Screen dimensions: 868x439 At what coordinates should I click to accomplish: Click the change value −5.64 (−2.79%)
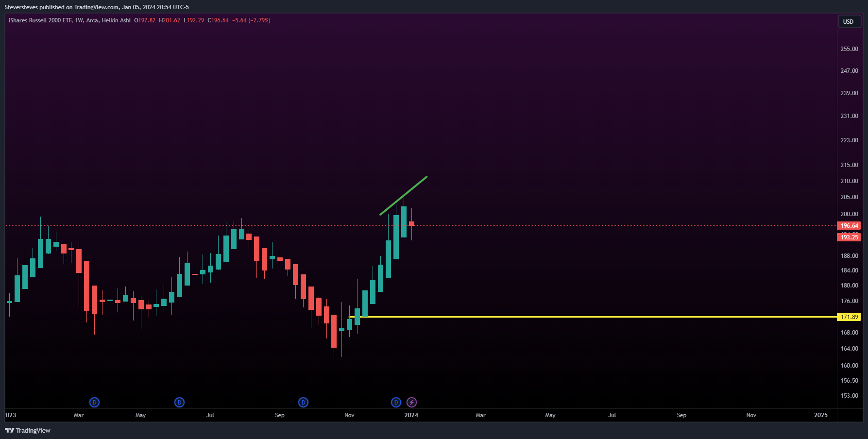tap(251, 20)
